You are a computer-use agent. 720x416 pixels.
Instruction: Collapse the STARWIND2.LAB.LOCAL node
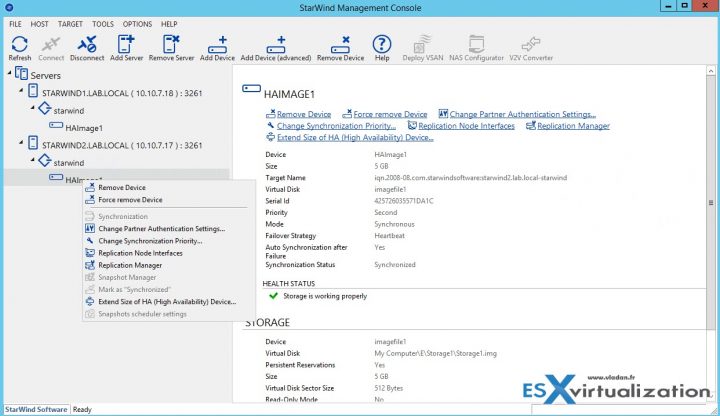tap(21, 142)
